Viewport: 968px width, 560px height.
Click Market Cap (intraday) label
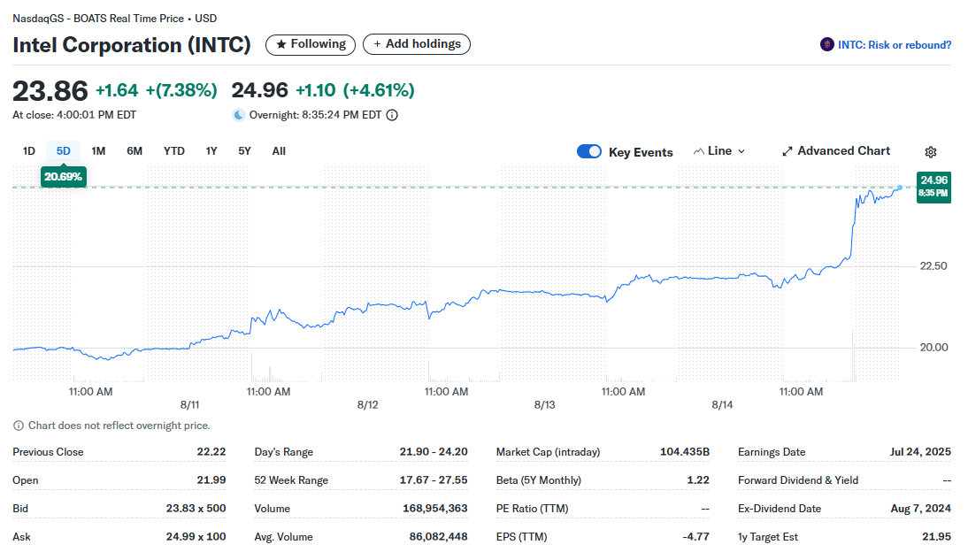pyautogui.click(x=549, y=452)
